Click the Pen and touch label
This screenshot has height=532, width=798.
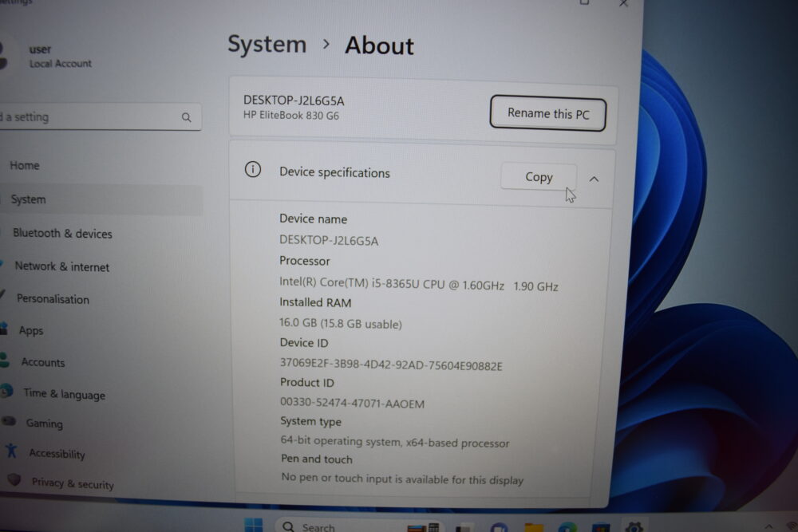317,459
